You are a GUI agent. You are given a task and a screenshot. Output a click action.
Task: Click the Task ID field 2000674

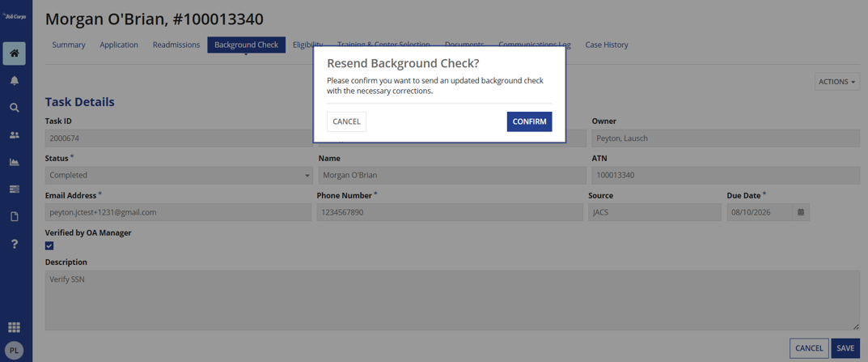tap(178, 138)
